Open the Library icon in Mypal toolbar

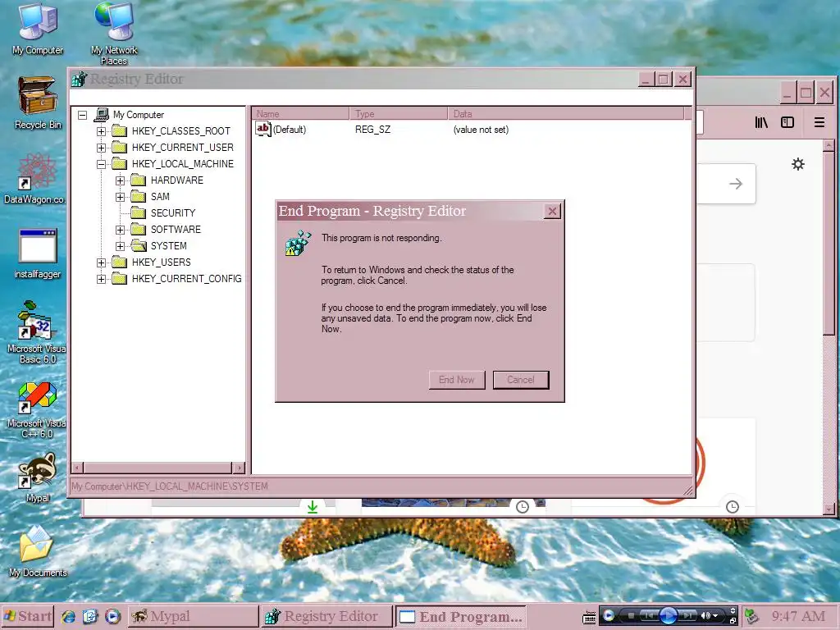point(761,123)
